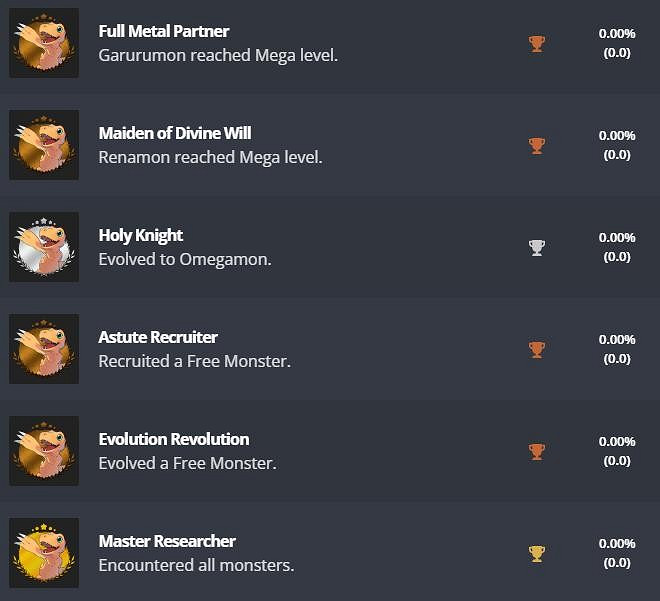Click the Evolution Revolution achievement badge
Screen dimensions: 660x601
point(44,451)
